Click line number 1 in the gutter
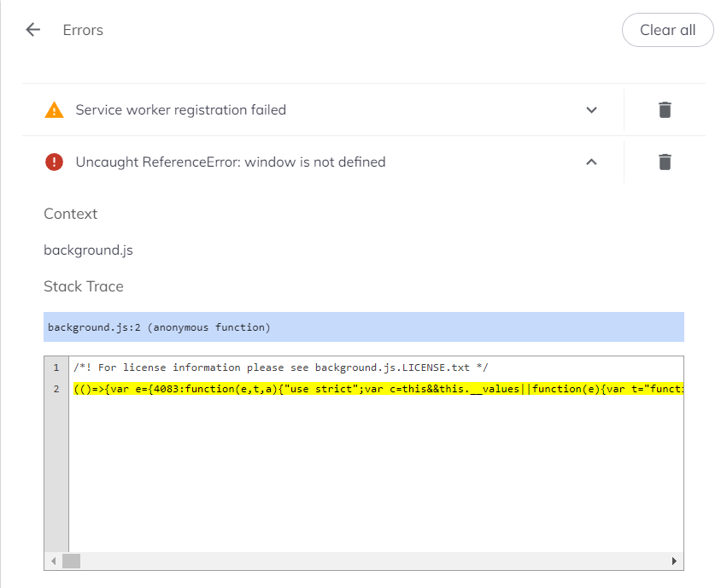 coord(56,367)
